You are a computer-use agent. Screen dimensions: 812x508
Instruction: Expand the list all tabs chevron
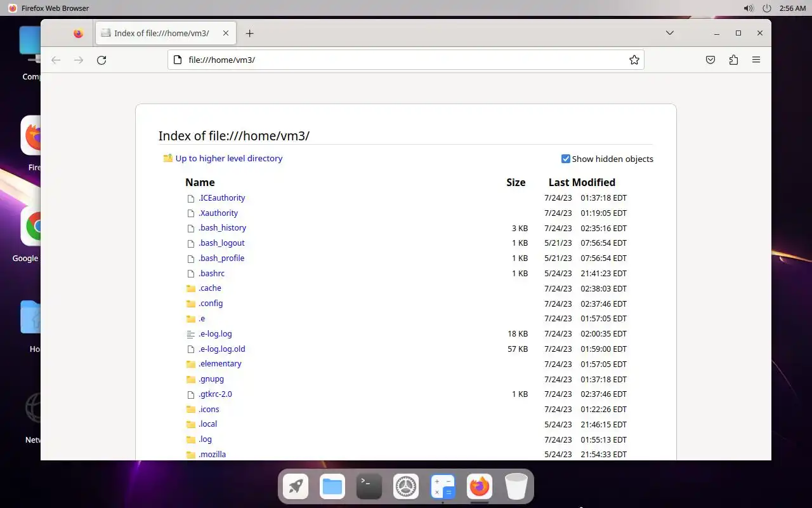pyautogui.click(x=669, y=33)
